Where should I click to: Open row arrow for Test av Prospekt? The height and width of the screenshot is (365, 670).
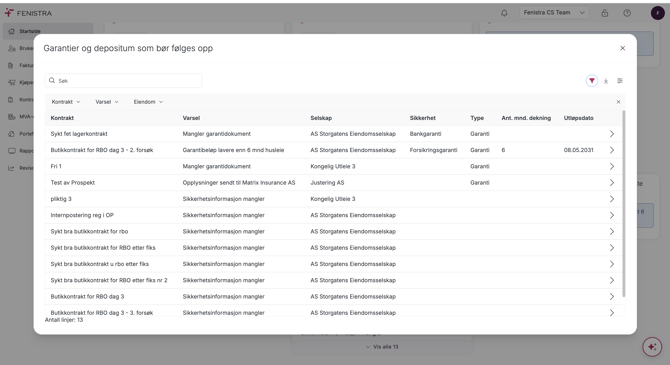click(612, 182)
